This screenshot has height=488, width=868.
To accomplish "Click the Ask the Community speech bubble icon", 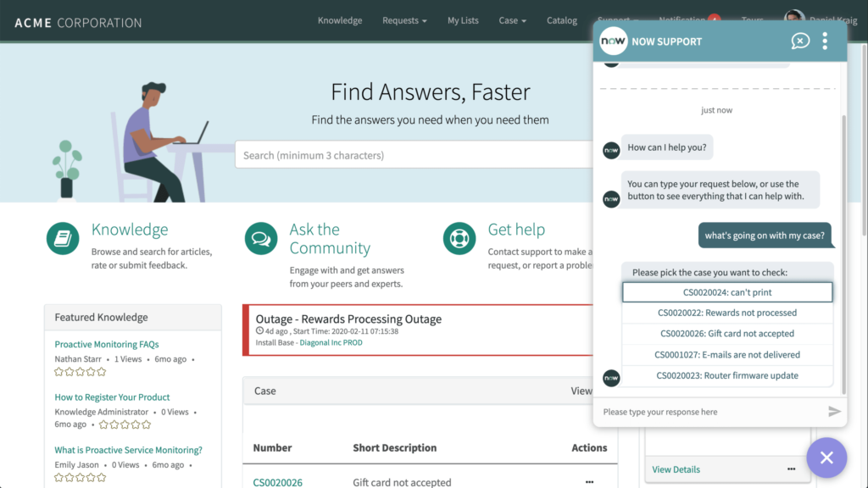I will click(260, 238).
